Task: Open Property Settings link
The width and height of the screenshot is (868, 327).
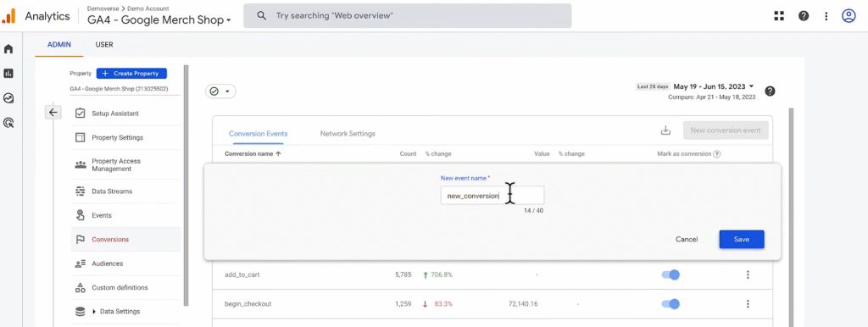Action: tap(117, 137)
